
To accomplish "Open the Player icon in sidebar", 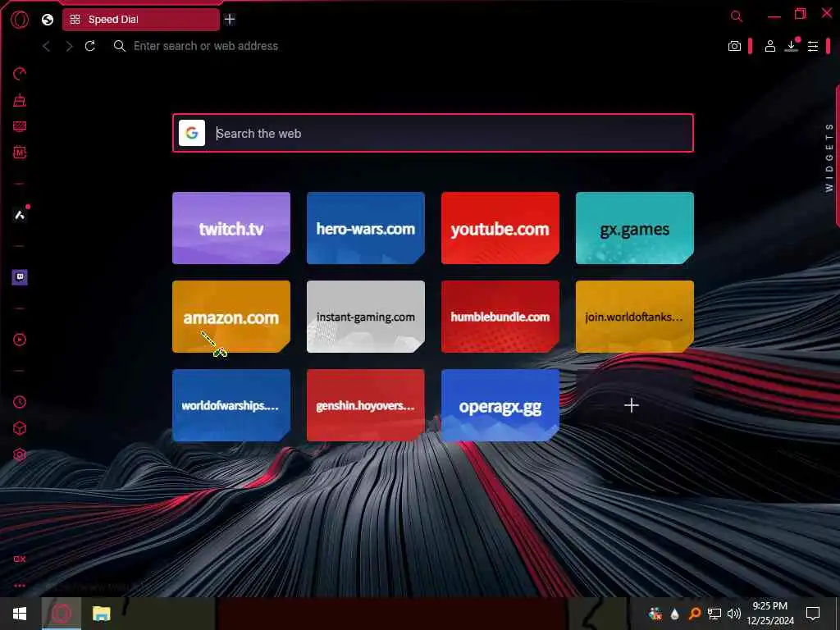I will pos(20,340).
